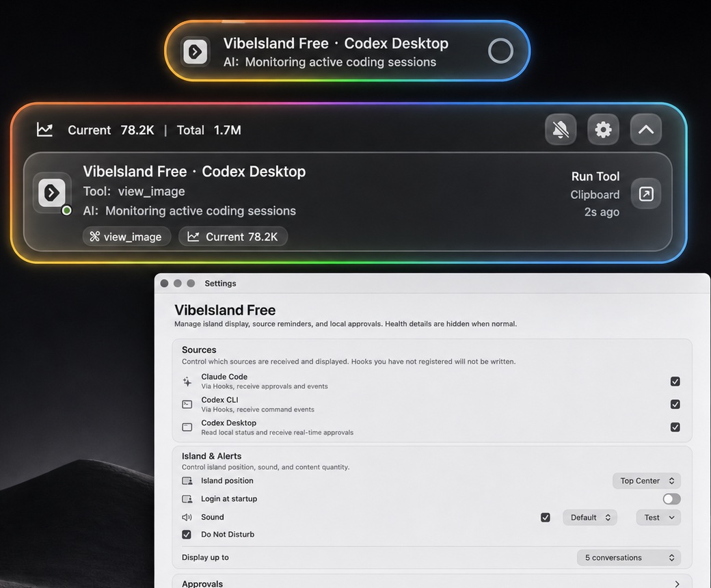
Task: Click the 2s ago timestamp
Action: pyautogui.click(x=602, y=212)
